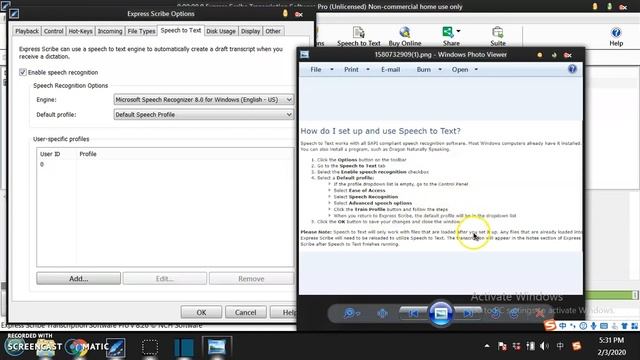640x360 pixels.
Task: Click the red delete X in Photo Viewer
Action: [540, 313]
